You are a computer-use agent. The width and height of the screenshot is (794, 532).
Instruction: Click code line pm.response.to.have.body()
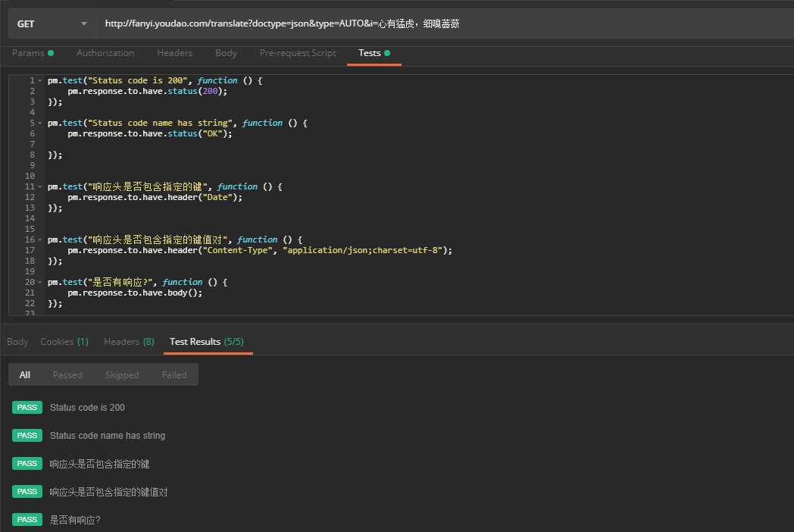pyautogui.click(x=135, y=293)
